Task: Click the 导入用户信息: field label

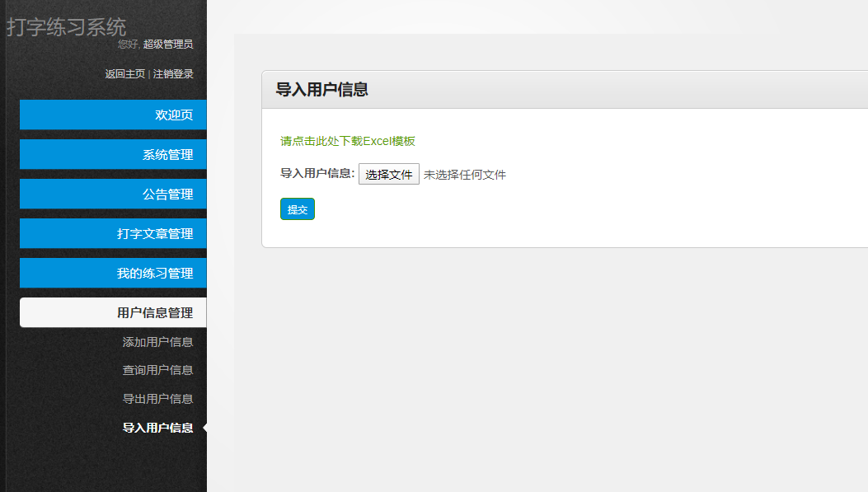Action: (x=317, y=173)
